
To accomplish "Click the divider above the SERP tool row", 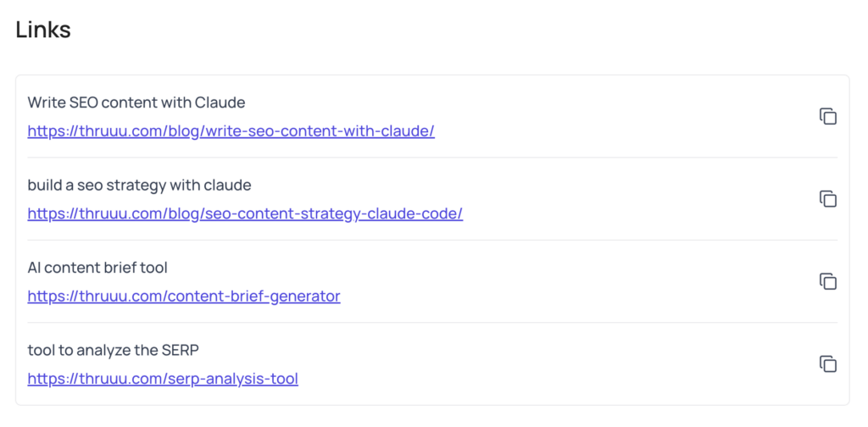I will 432,323.
